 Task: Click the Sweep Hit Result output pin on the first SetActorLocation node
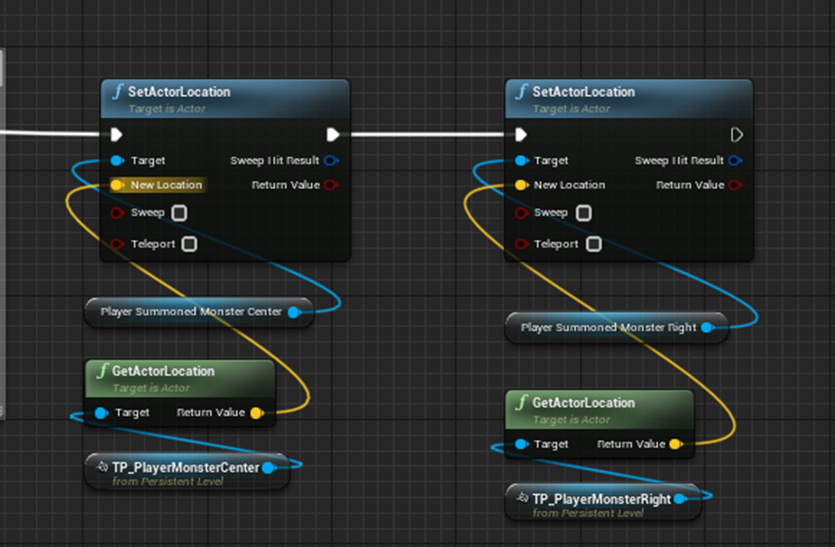coord(331,160)
